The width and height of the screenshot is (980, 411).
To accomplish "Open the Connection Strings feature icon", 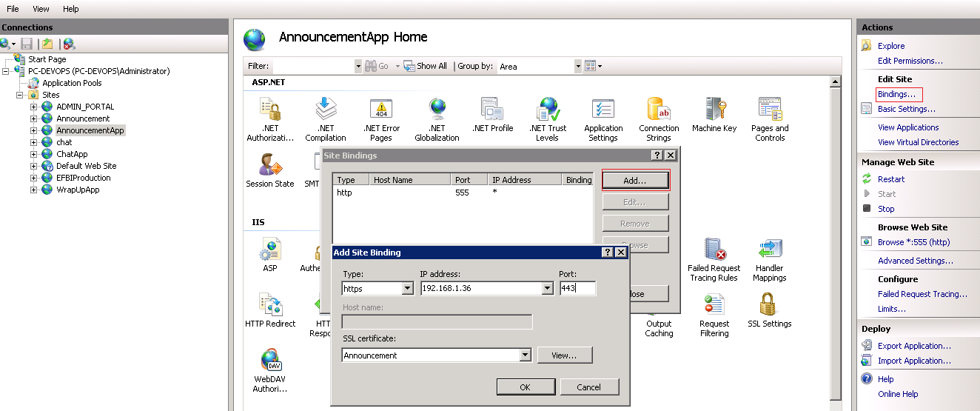I will (x=659, y=118).
